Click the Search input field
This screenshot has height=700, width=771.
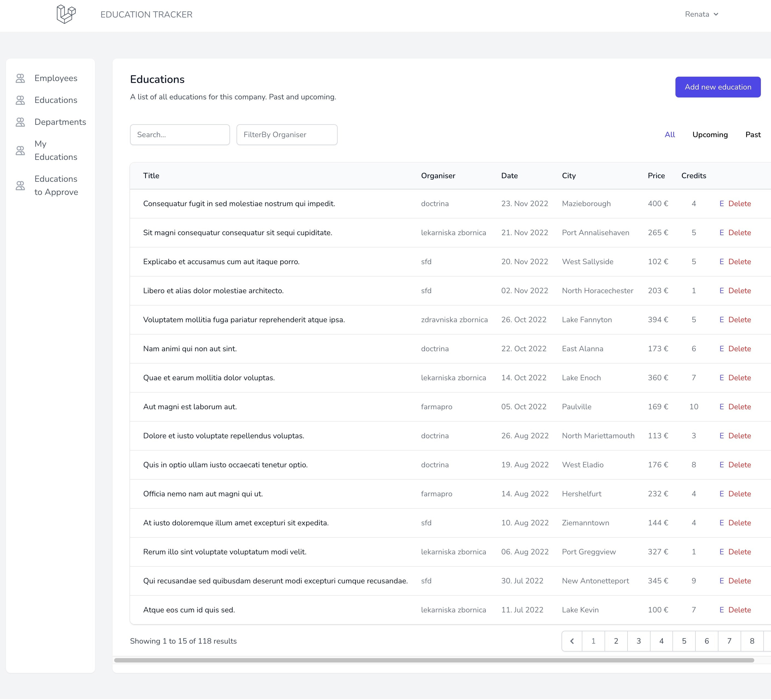pyautogui.click(x=179, y=134)
